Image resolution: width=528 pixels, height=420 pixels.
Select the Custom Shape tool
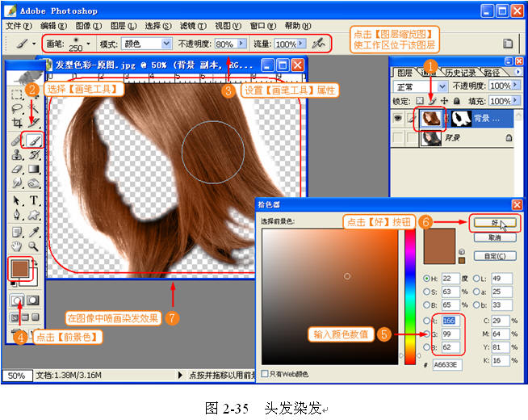(34, 215)
